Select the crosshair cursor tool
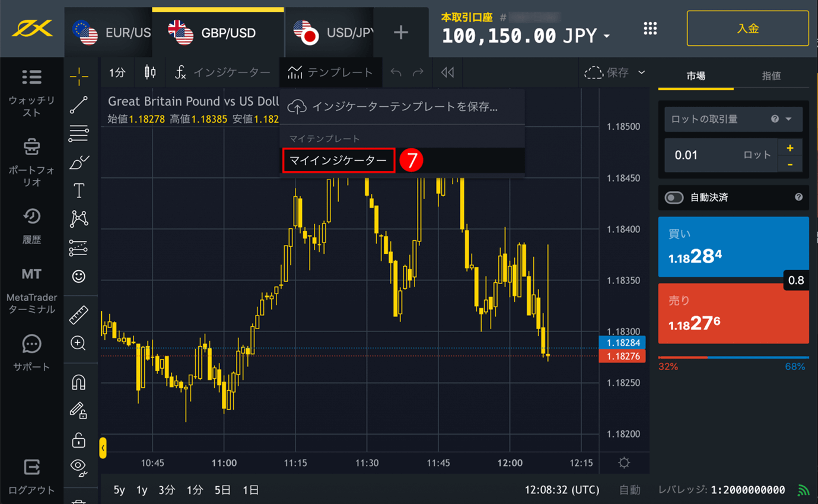The width and height of the screenshot is (818, 504). tap(79, 76)
